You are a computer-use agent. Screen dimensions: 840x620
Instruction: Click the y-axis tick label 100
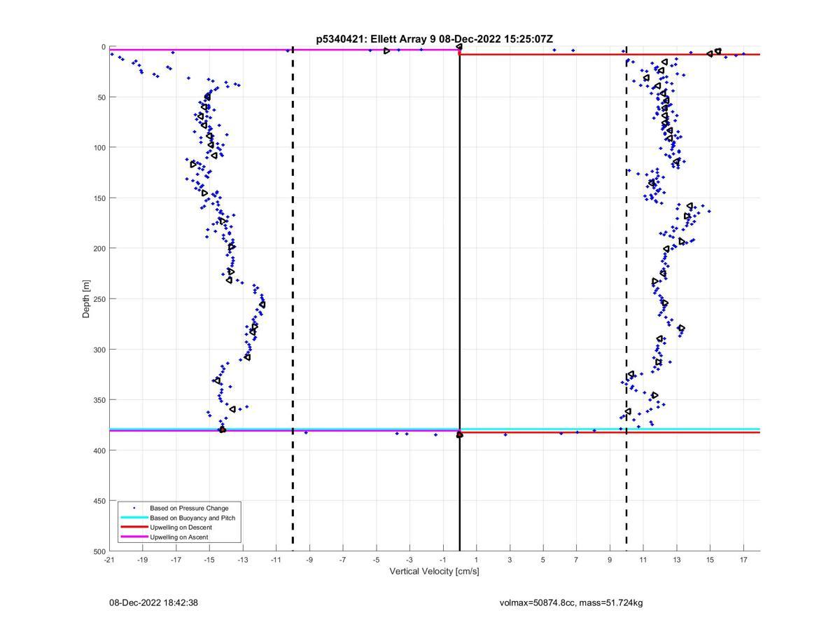99,148
